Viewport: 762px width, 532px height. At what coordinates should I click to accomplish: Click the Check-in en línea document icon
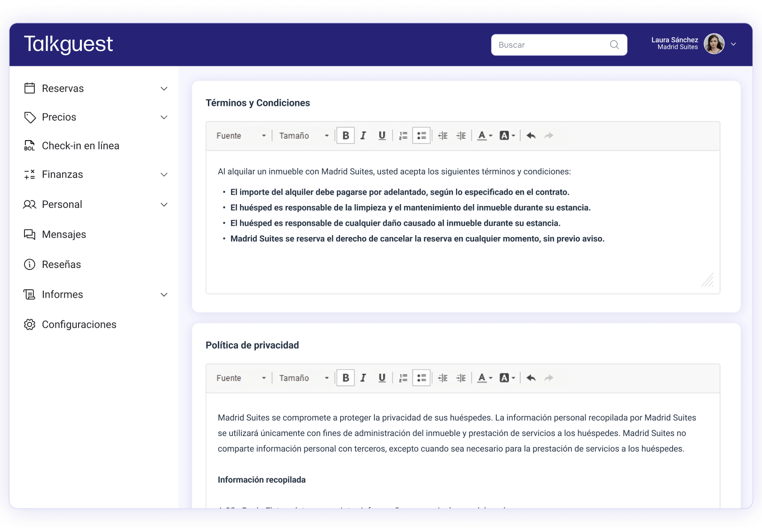click(30, 146)
